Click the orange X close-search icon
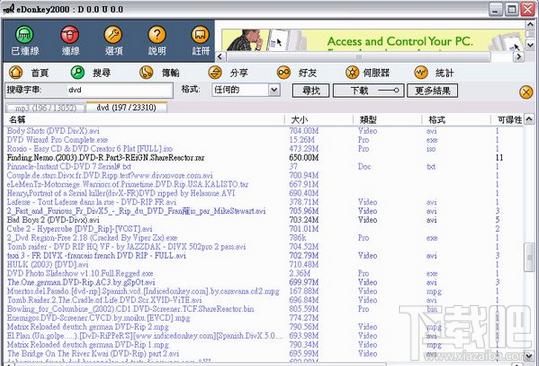539x366 pixels. pyautogui.click(x=526, y=92)
